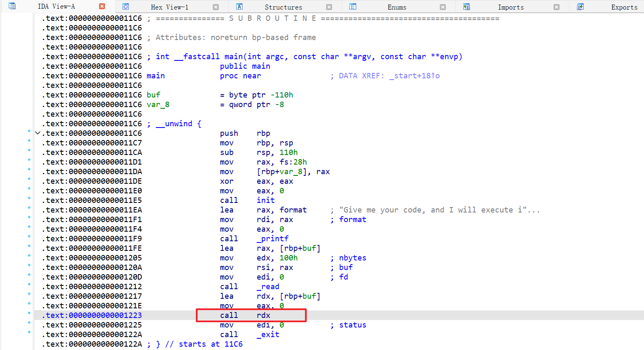Click the _exit call operand
This screenshot has width=644, height=350.
(268, 335)
